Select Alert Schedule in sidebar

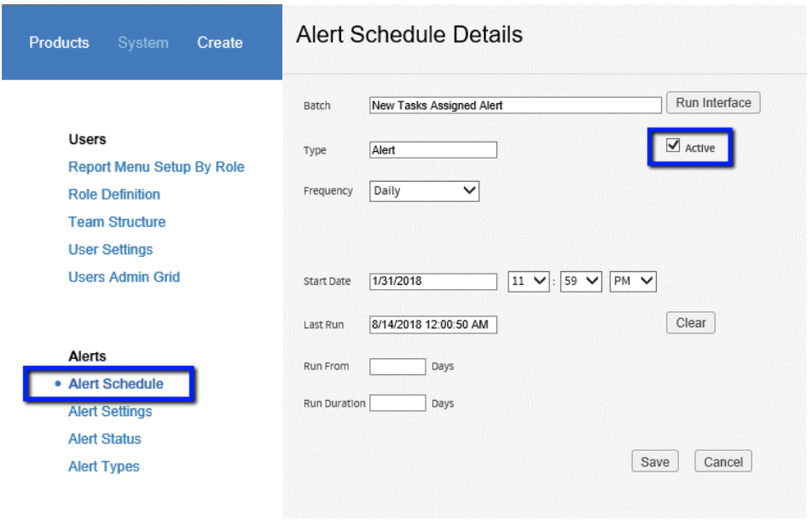click(116, 384)
